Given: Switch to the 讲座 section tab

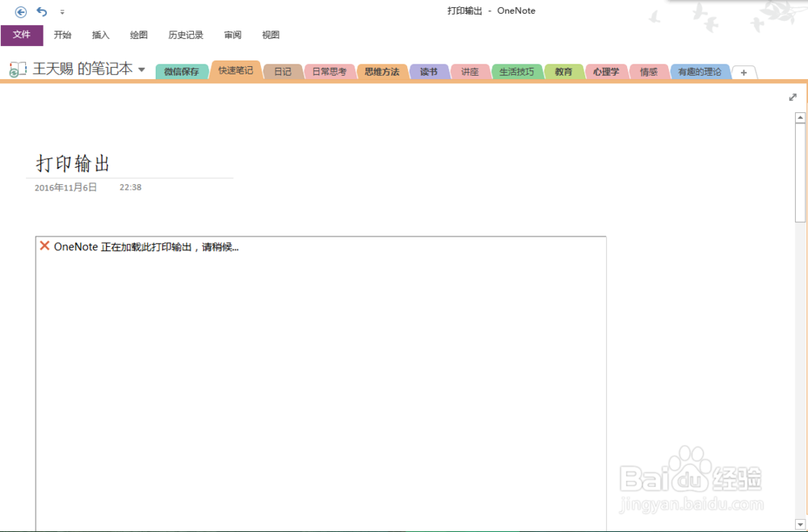Looking at the screenshot, I should [x=470, y=72].
